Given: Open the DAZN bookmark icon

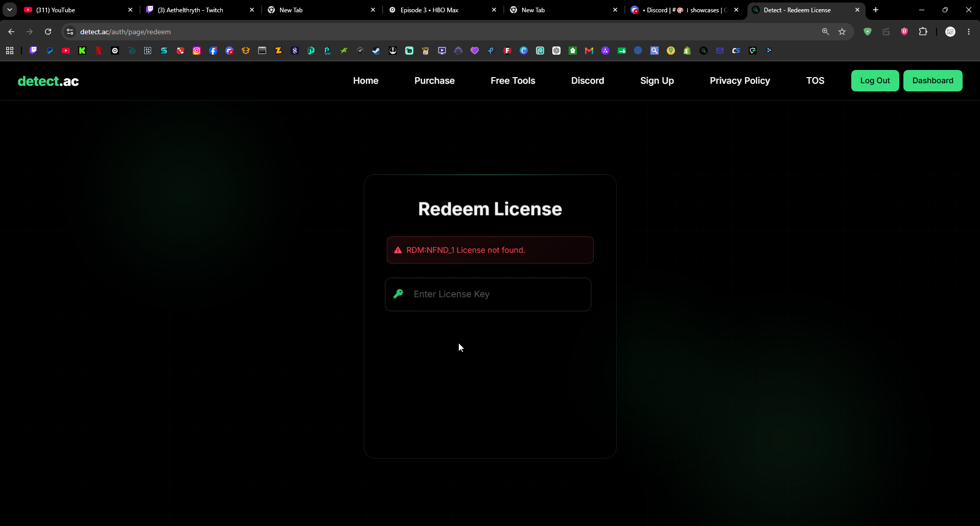Looking at the screenshot, I should (x=148, y=51).
